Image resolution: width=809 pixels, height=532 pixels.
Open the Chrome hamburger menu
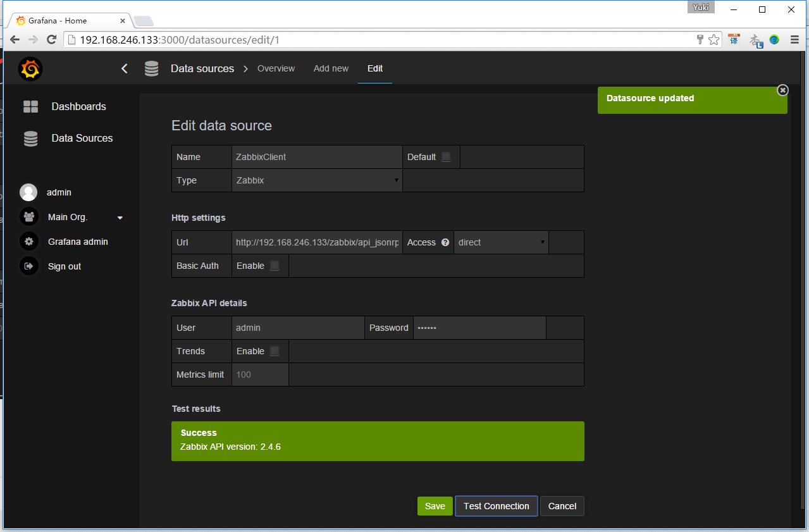[795, 39]
